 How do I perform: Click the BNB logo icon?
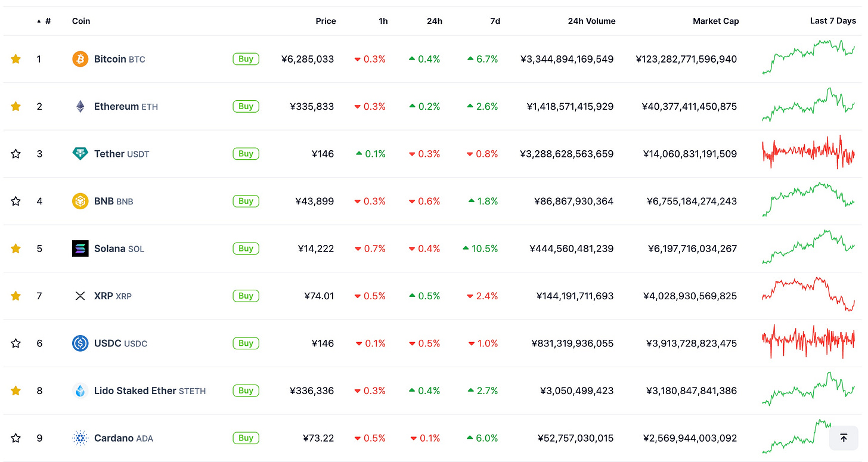pyautogui.click(x=80, y=201)
